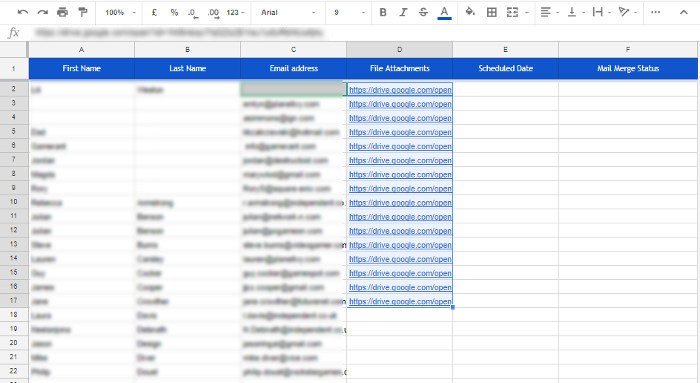Open the Arial font dropdown

[288, 12]
